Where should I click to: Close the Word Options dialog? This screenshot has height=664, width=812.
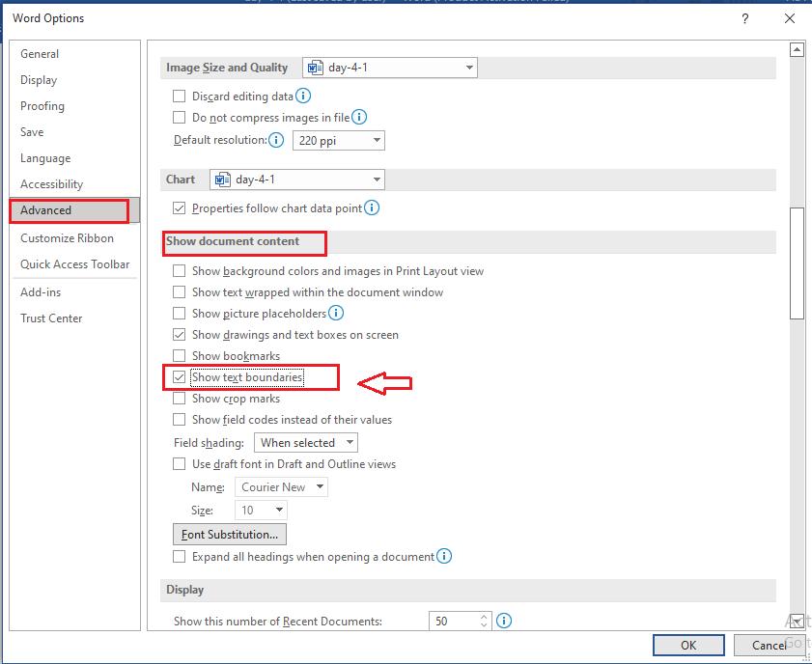(x=789, y=18)
